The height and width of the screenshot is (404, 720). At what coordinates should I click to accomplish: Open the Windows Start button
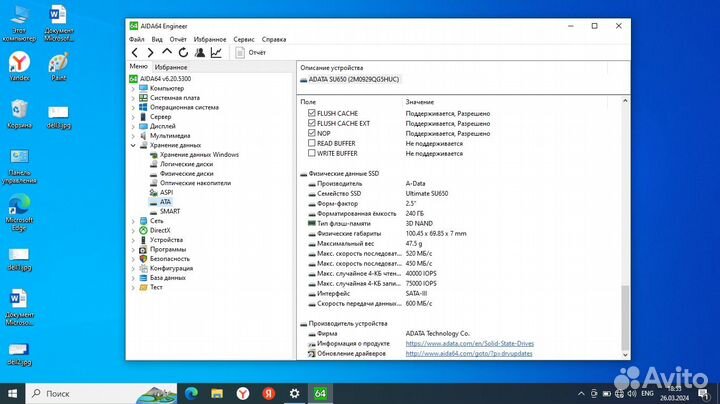[12, 393]
